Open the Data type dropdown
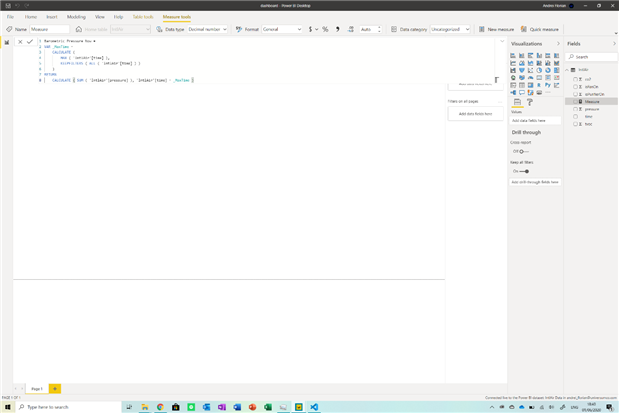The image size is (619, 413). pos(207,30)
